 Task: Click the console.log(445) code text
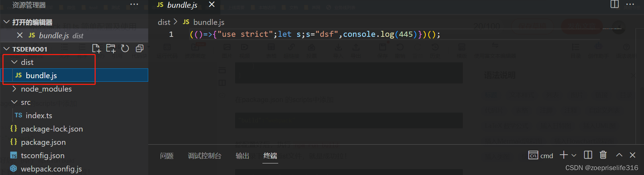click(380, 34)
